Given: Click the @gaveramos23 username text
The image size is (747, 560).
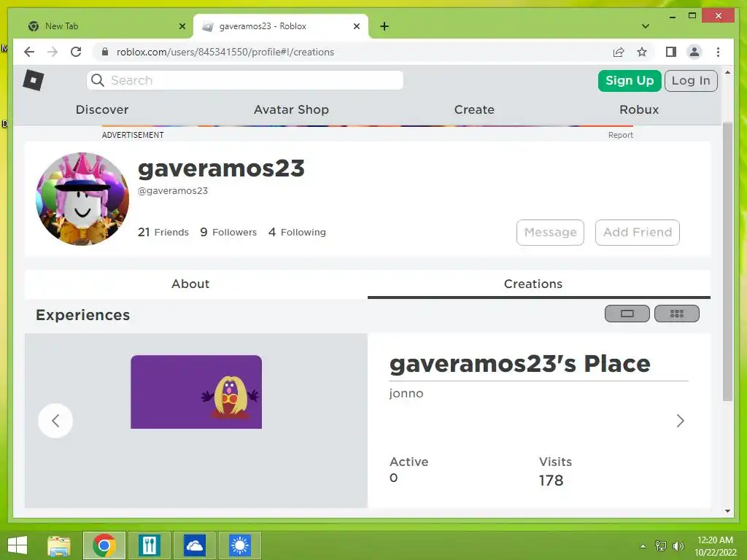Looking at the screenshot, I should tap(172, 190).
